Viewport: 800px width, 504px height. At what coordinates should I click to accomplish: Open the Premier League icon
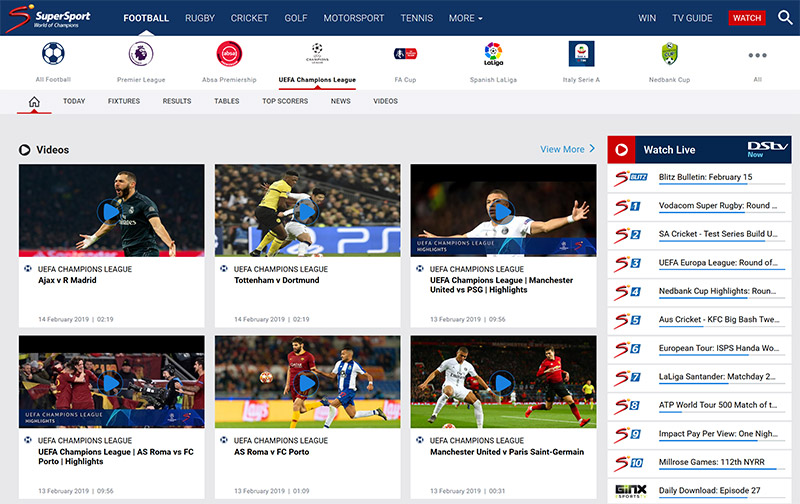click(141, 54)
